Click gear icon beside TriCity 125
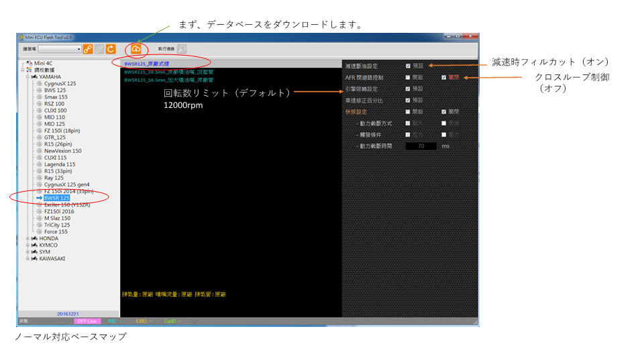Viewport: 644px width, 362px height. coord(40,225)
